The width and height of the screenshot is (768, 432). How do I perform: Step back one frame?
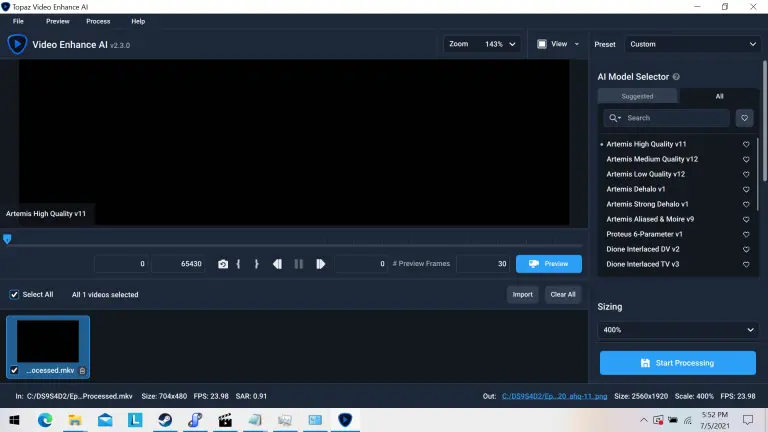(277, 264)
